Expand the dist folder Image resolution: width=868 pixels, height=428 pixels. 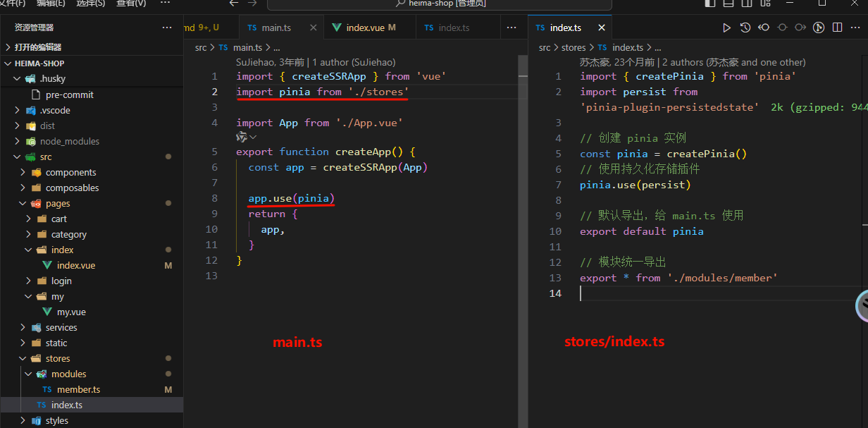pos(92,126)
